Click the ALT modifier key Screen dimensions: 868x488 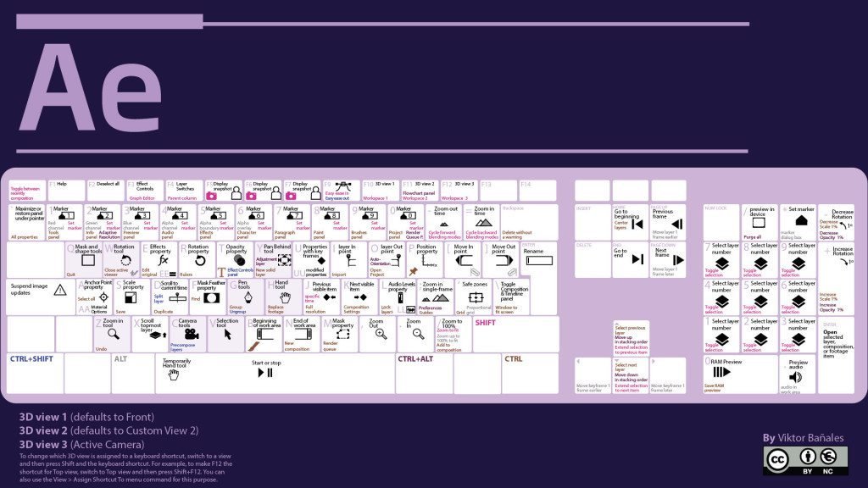[x=133, y=374]
